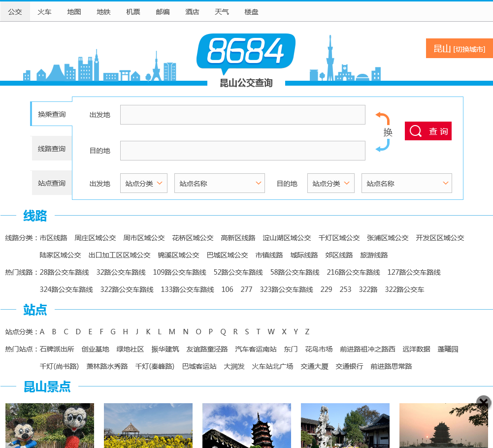Open the 277 route link
Screen dimensions: 493x448
coord(246,289)
